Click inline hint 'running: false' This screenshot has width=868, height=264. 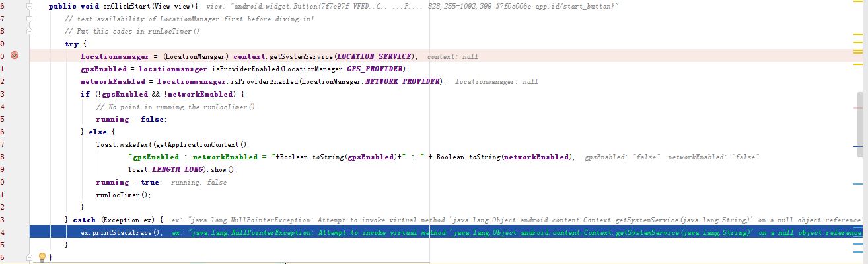pyautogui.click(x=199, y=182)
